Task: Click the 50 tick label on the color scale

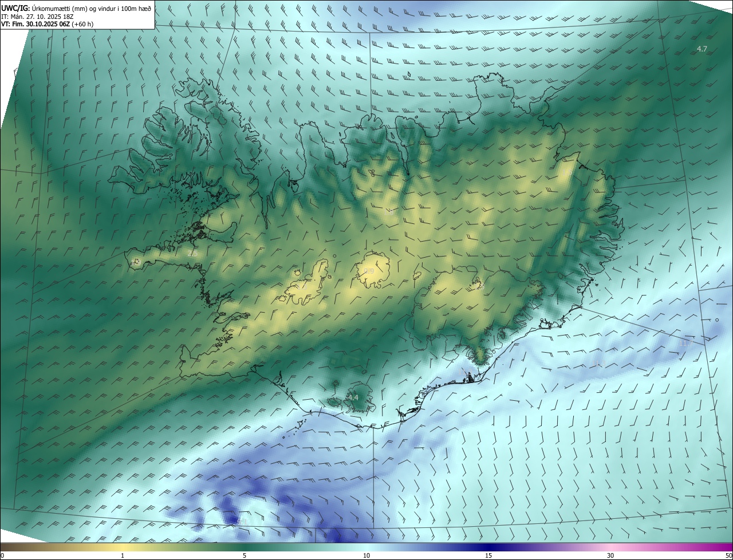Action: (x=728, y=555)
